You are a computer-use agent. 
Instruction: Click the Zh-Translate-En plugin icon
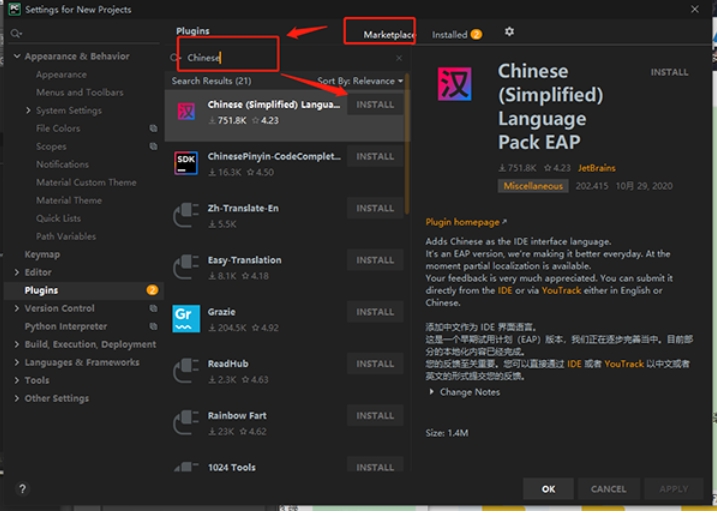coord(186,215)
